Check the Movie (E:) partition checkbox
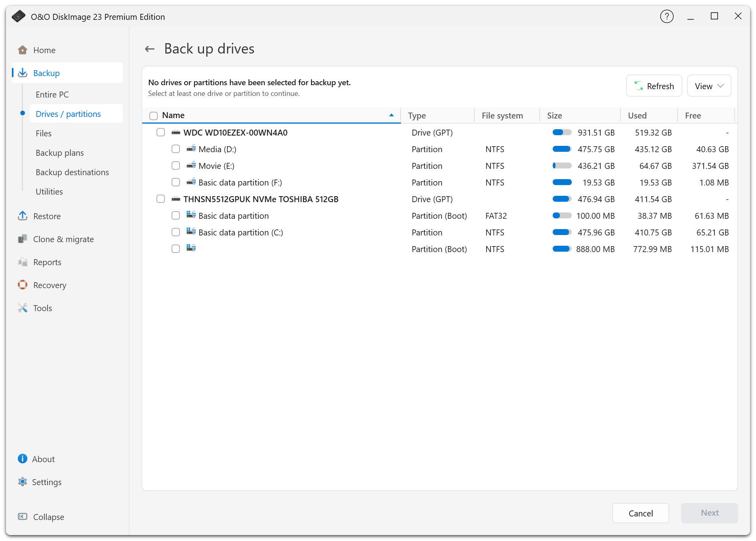Image resolution: width=756 pixels, height=541 pixels. pyautogui.click(x=176, y=166)
